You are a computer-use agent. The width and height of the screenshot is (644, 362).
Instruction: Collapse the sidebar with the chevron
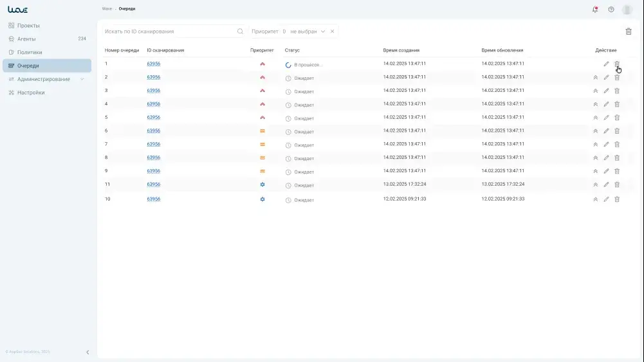click(x=87, y=352)
